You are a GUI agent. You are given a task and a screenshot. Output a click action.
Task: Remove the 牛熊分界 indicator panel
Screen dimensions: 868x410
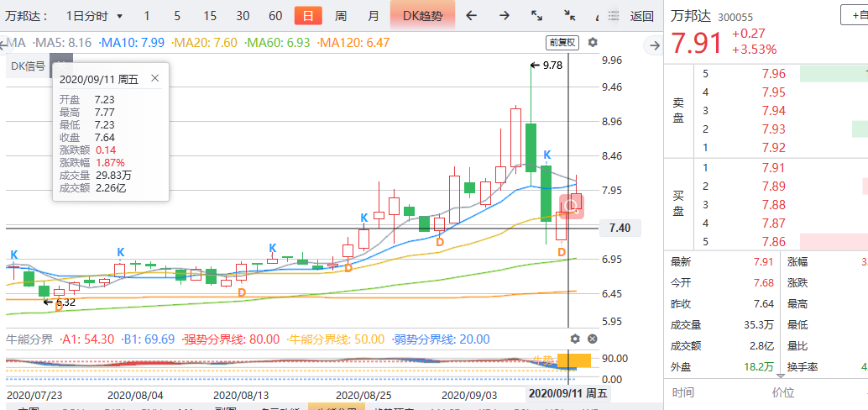(x=593, y=339)
